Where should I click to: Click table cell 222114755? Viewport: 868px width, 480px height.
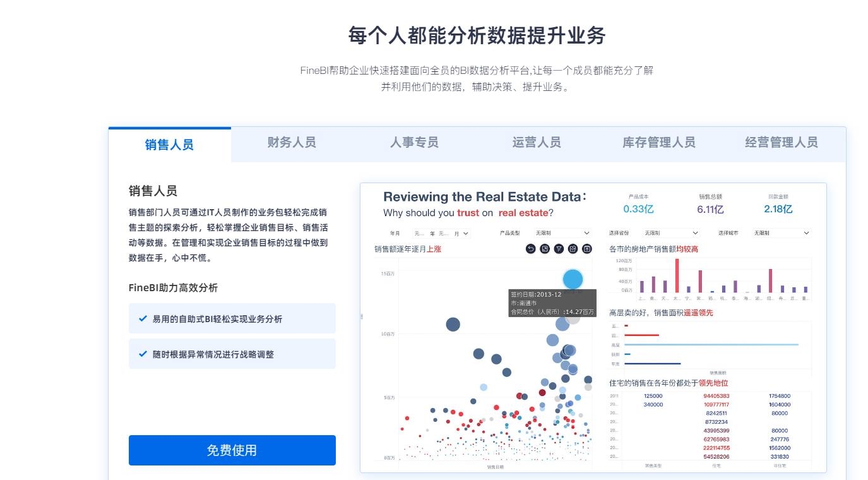(716, 448)
